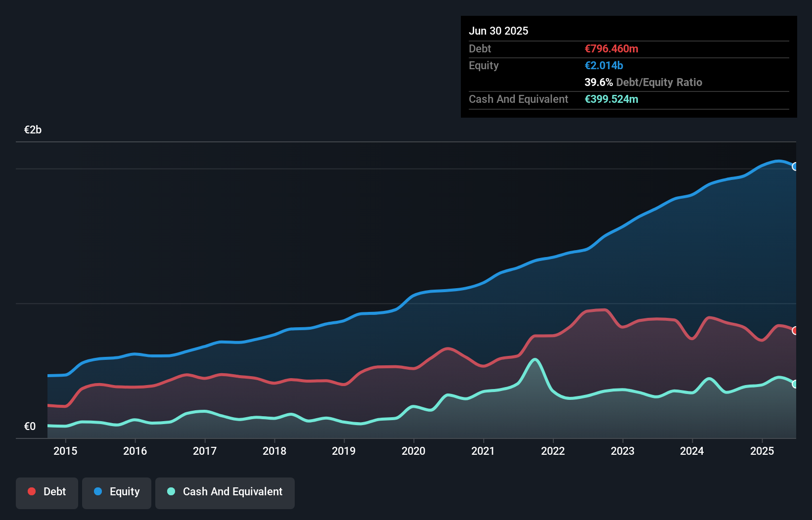This screenshot has width=812, height=520.
Task: Click the €2b y-axis label
Action: 33,130
